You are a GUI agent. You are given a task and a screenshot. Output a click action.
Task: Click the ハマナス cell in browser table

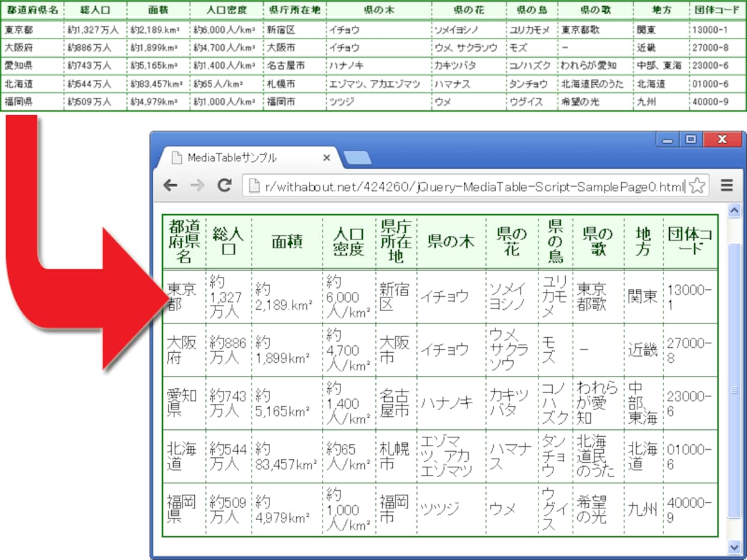tap(510, 456)
